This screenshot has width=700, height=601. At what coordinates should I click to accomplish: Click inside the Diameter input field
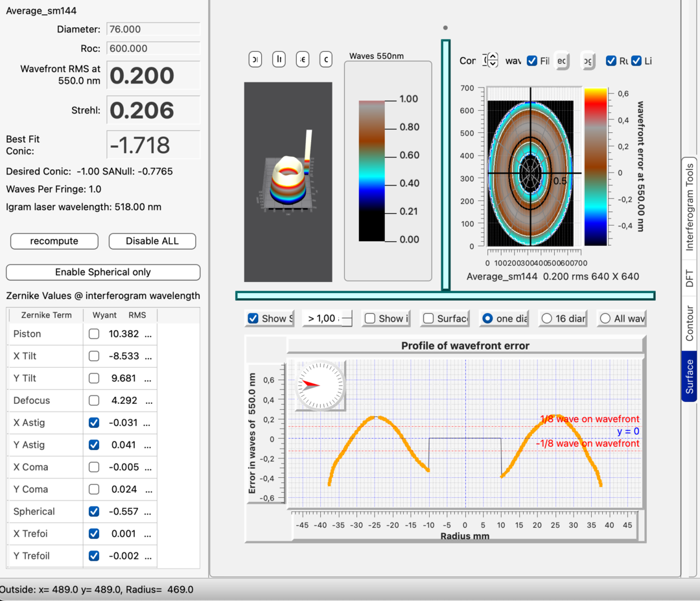click(x=153, y=29)
